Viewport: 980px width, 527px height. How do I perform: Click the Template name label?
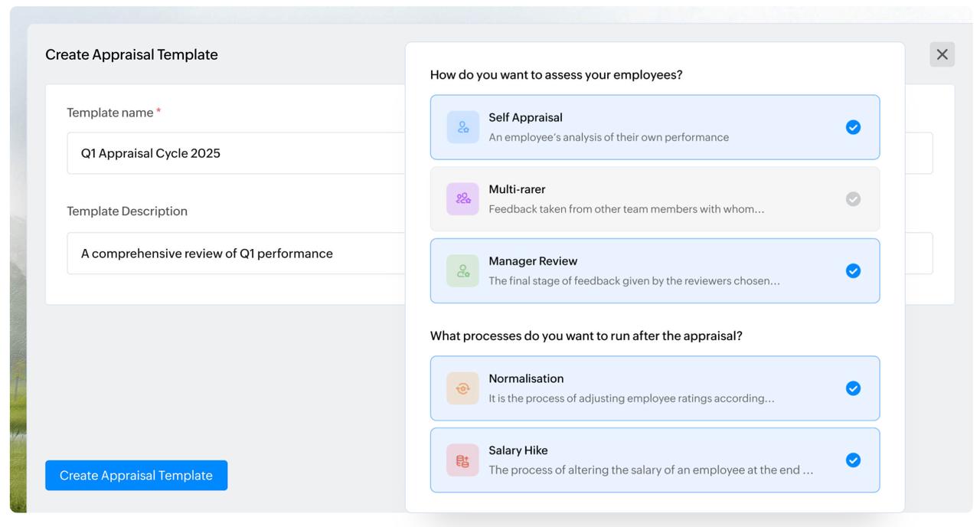110,113
